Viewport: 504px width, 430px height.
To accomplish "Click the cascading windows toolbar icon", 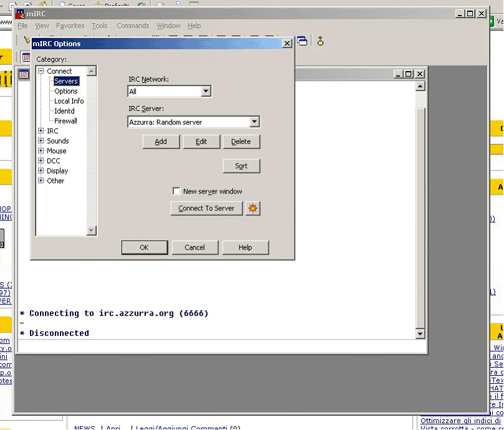I will (x=302, y=41).
